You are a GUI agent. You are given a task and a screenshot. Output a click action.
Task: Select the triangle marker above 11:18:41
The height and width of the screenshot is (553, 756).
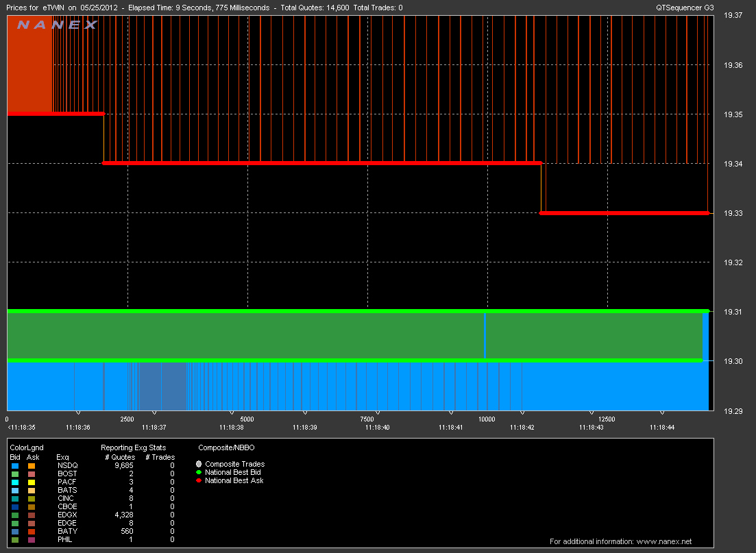coord(451,413)
